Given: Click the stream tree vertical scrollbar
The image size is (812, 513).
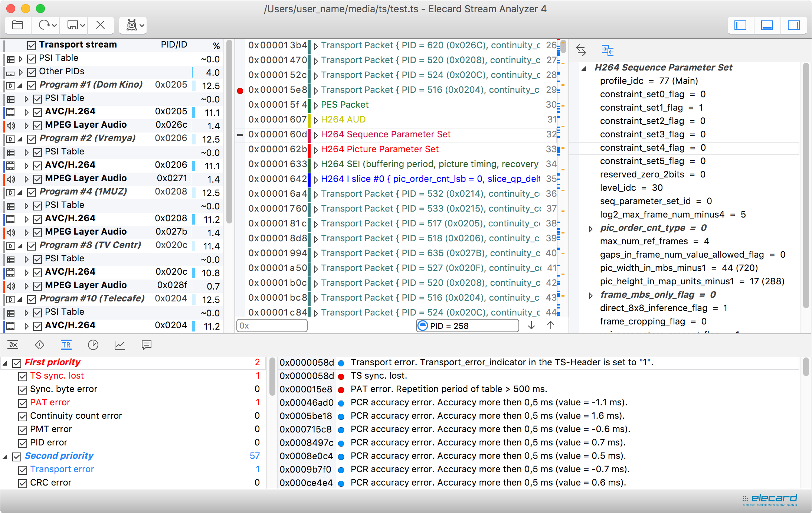Looking at the screenshot, I should coord(229,132).
